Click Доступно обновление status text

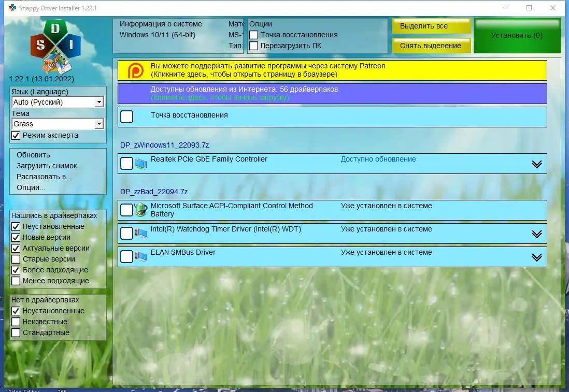[x=378, y=159]
